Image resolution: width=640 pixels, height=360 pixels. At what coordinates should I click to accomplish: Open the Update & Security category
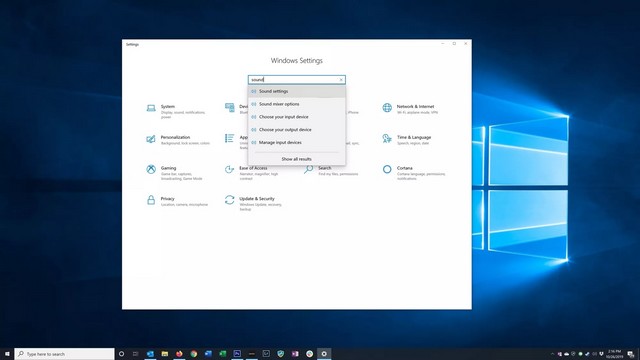[x=253, y=203]
